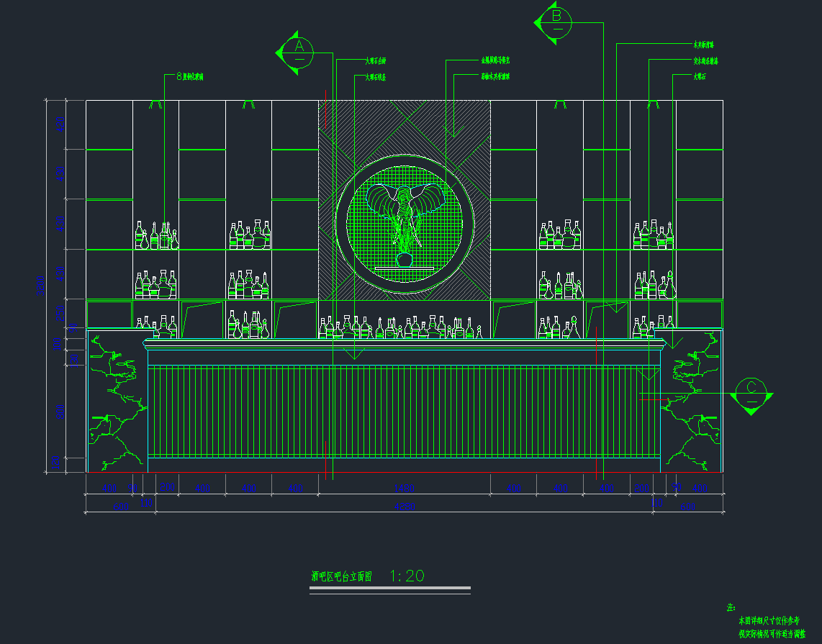Select section marker C
This screenshot has height=644, width=822.
(x=751, y=395)
